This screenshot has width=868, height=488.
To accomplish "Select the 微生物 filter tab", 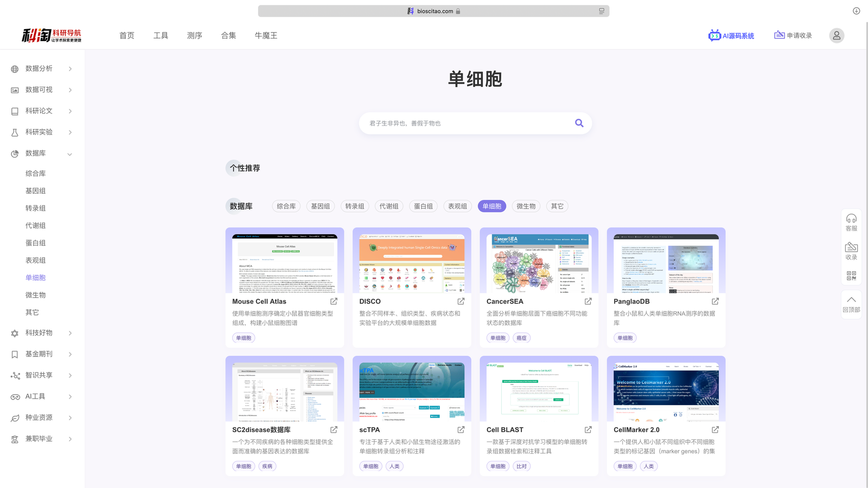I will click(526, 206).
